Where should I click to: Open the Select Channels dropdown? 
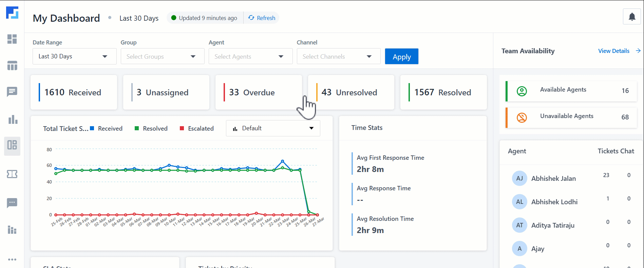(x=339, y=56)
